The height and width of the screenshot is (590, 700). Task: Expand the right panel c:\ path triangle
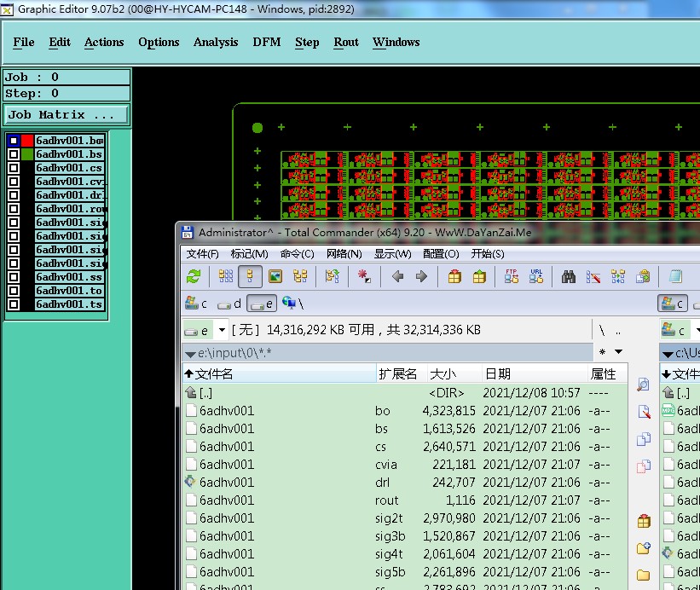point(668,355)
